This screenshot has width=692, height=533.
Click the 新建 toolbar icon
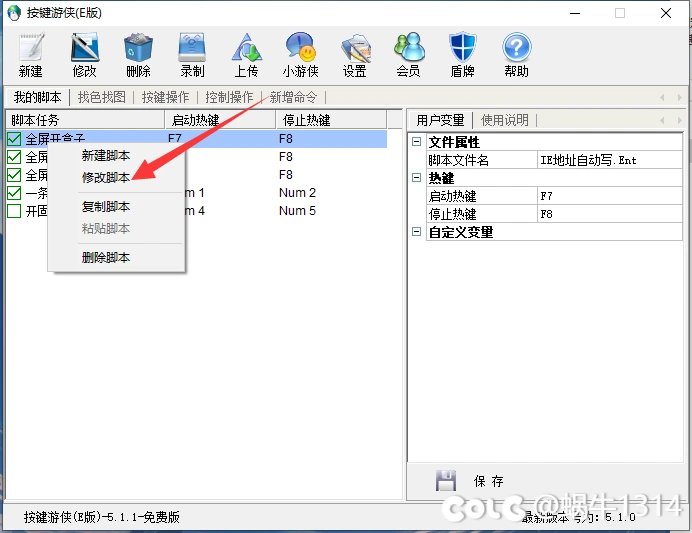(31, 48)
